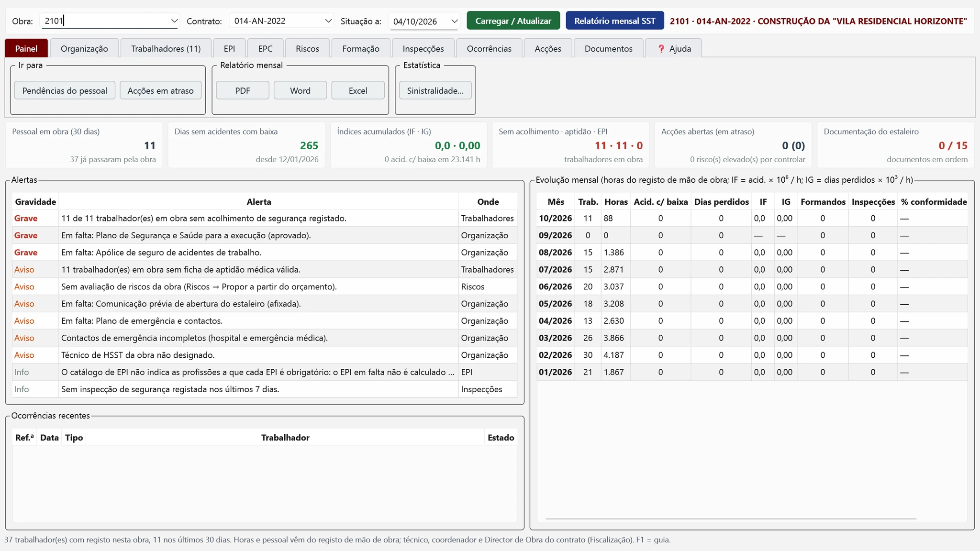The image size is (980, 551).
Task: Expand the Situação a date dropdown
Action: (x=454, y=22)
